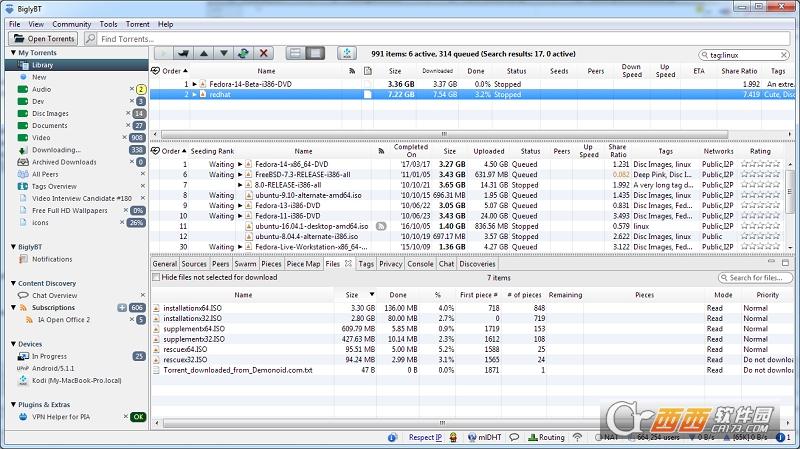Open the Discoveries tab

coord(477,264)
